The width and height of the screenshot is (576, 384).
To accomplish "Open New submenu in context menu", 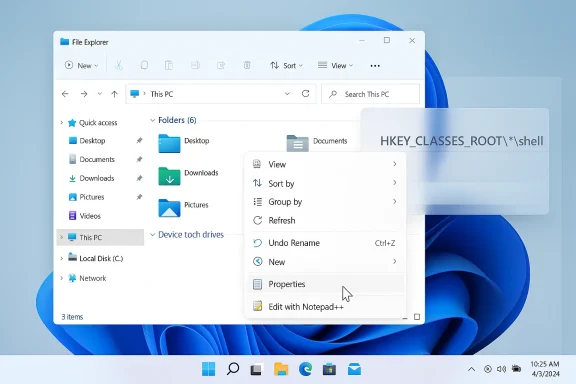I will tap(325, 262).
